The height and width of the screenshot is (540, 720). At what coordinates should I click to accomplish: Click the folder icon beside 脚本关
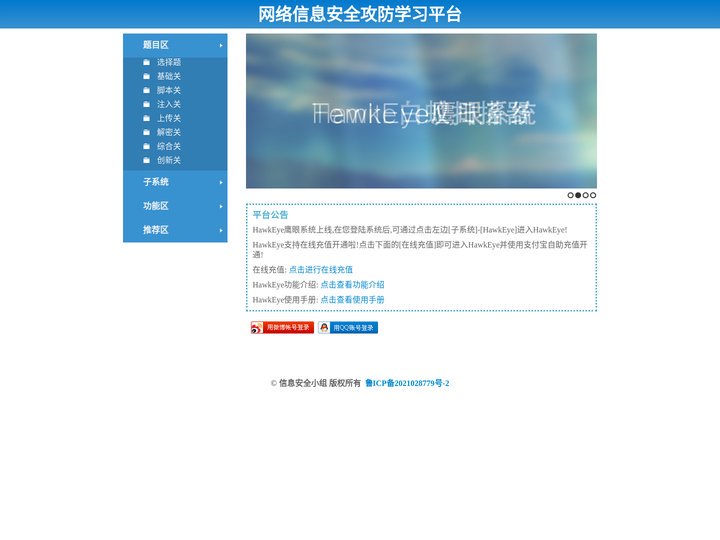point(146,90)
